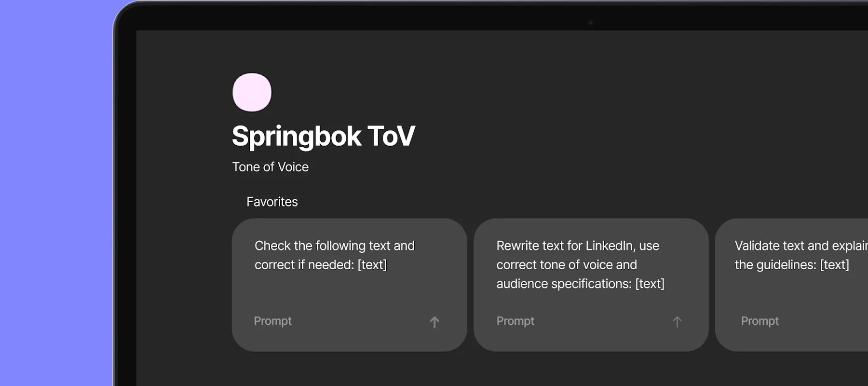Select the Favorites section heading
This screenshot has width=868, height=386.
click(272, 202)
